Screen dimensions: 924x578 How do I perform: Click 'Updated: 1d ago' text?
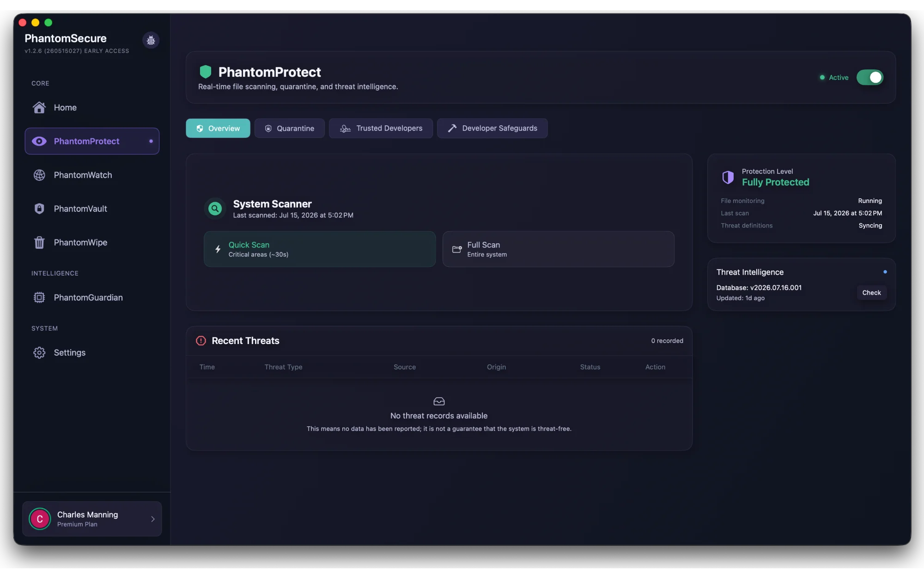tap(740, 298)
